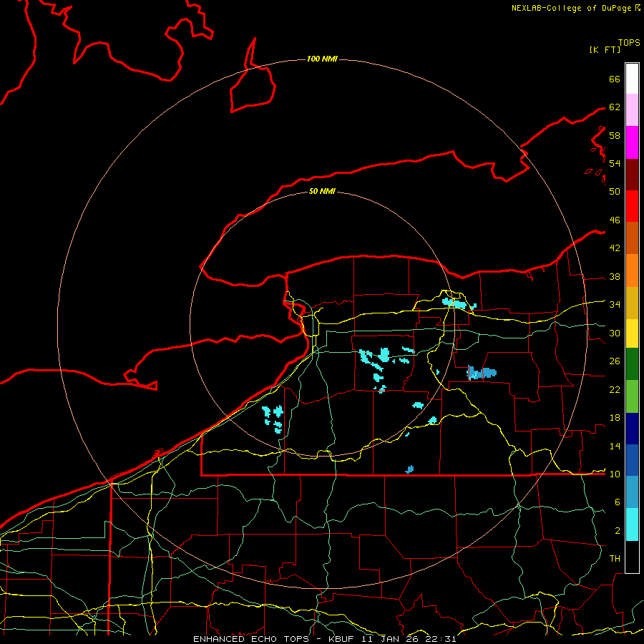Screen dimensions: 644x644
Task: Click the steel-blue echo east of 50 NMI ring
Action: 482,374
